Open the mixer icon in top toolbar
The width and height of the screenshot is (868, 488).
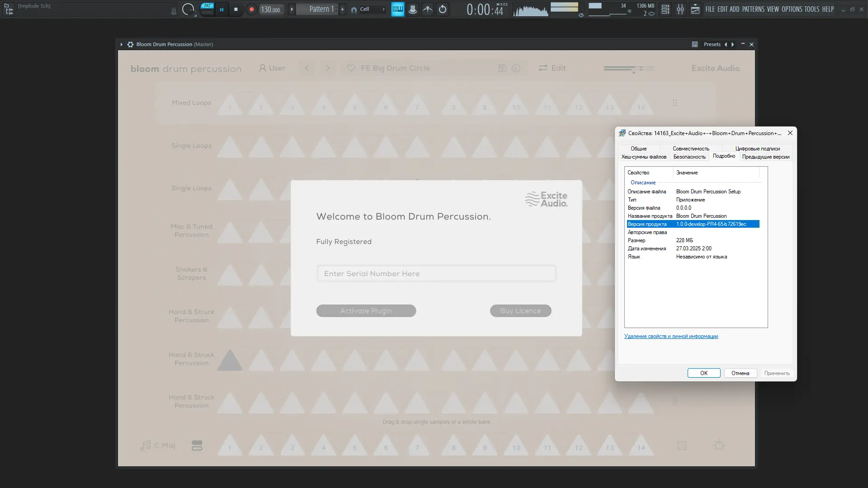point(680,9)
